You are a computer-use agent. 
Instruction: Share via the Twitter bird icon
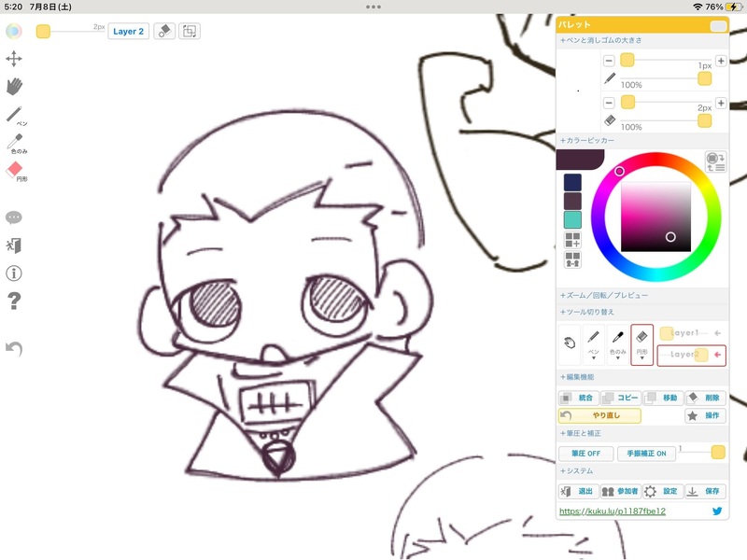point(717,511)
